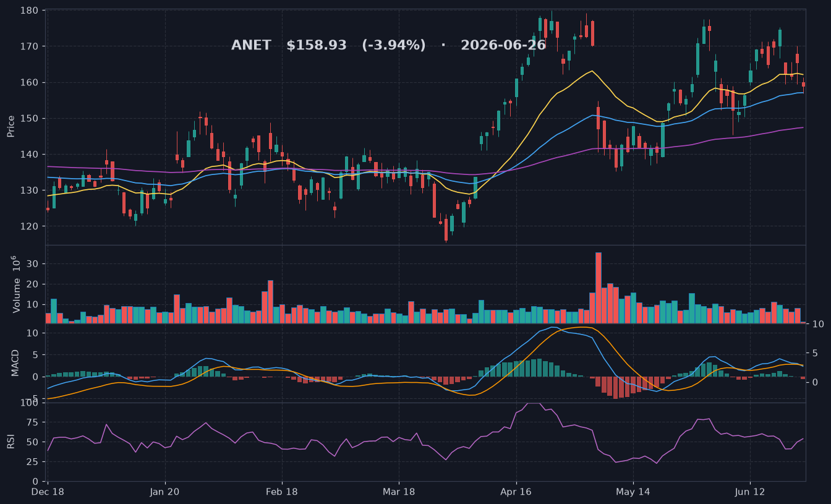Image resolution: width=831 pixels, height=504 pixels.
Task: Click the ANET ticker symbol in the title
Action: click(251, 45)
